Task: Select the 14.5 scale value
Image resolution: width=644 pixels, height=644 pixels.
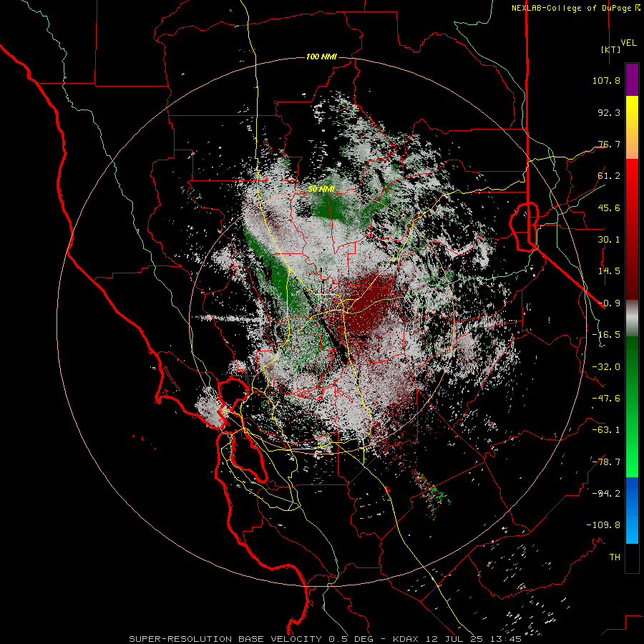Action: (x=609, y=271)
